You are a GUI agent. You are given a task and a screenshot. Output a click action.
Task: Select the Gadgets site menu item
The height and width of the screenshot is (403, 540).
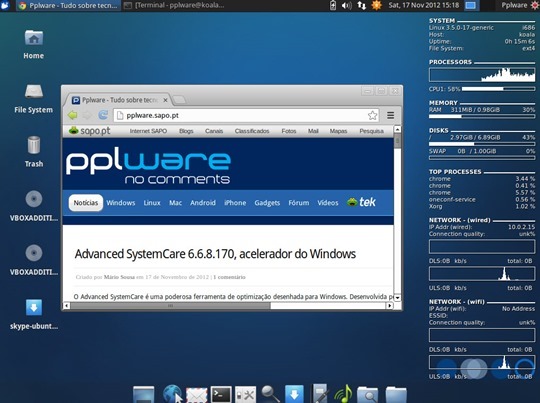tap(267, 203)
